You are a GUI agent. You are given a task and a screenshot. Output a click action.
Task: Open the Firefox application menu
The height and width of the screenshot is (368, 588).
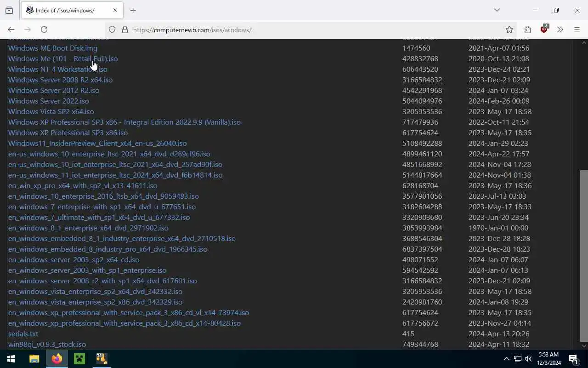[x=577, y=29]
